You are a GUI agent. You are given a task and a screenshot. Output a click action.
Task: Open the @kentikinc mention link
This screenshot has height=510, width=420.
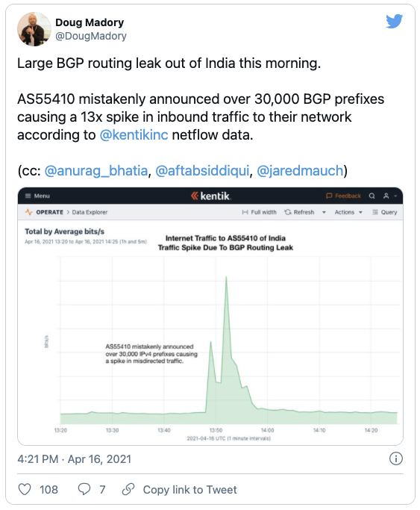(134, 135)
